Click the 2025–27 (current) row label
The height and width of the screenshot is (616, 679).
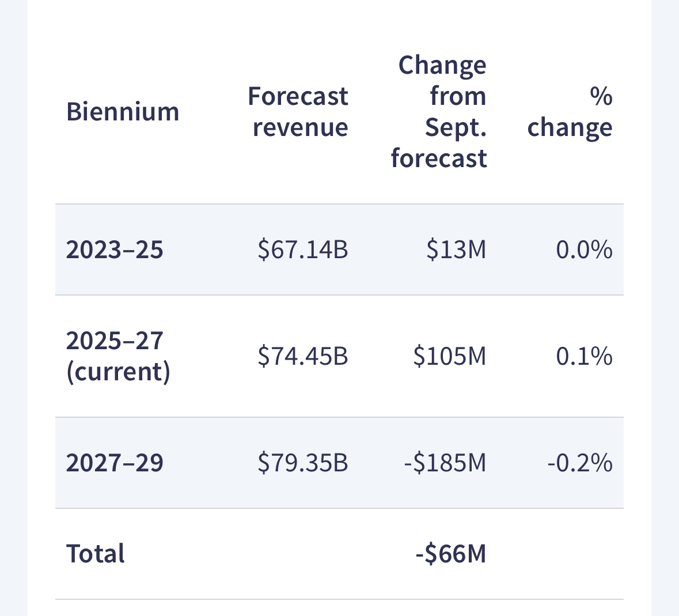(118, 356)
